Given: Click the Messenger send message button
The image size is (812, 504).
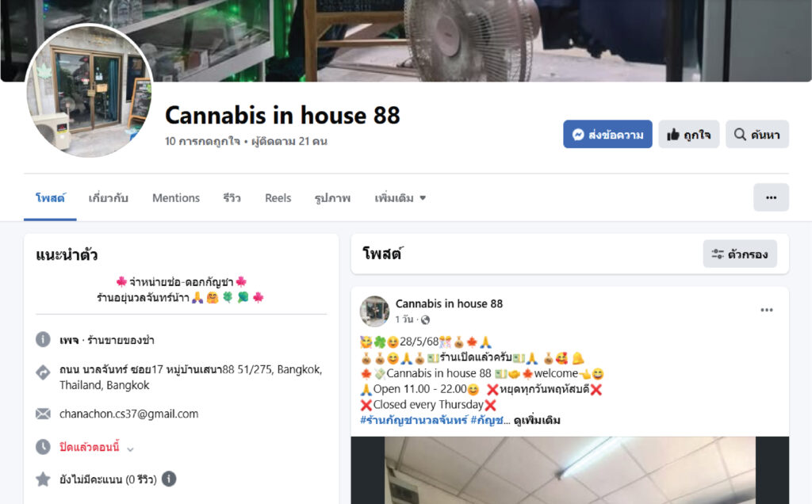Looking at the screenshot, I should tap(607, 135).
